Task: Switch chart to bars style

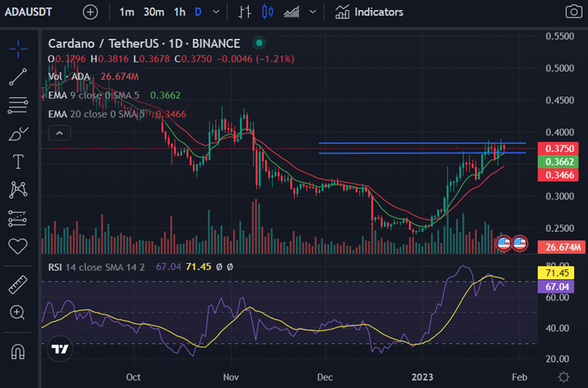Action: coord(244,11)
